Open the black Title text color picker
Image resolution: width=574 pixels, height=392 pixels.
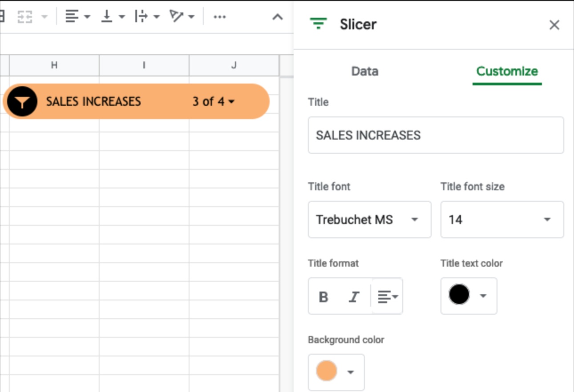469,296
